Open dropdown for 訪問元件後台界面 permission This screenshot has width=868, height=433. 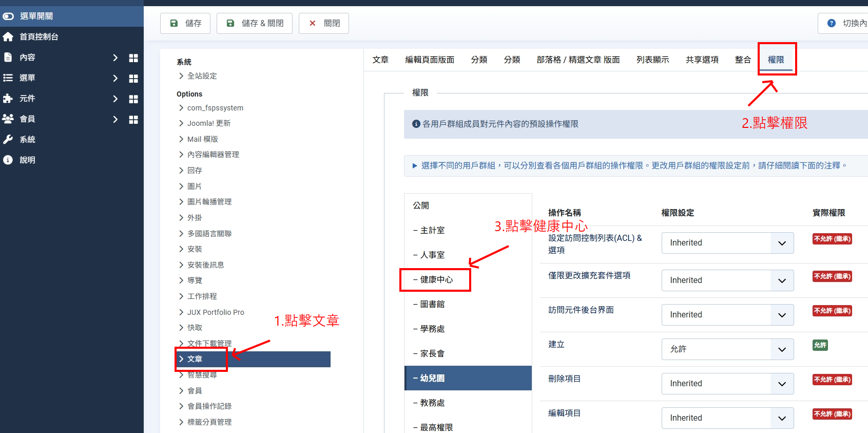click(x=727, y=315)
